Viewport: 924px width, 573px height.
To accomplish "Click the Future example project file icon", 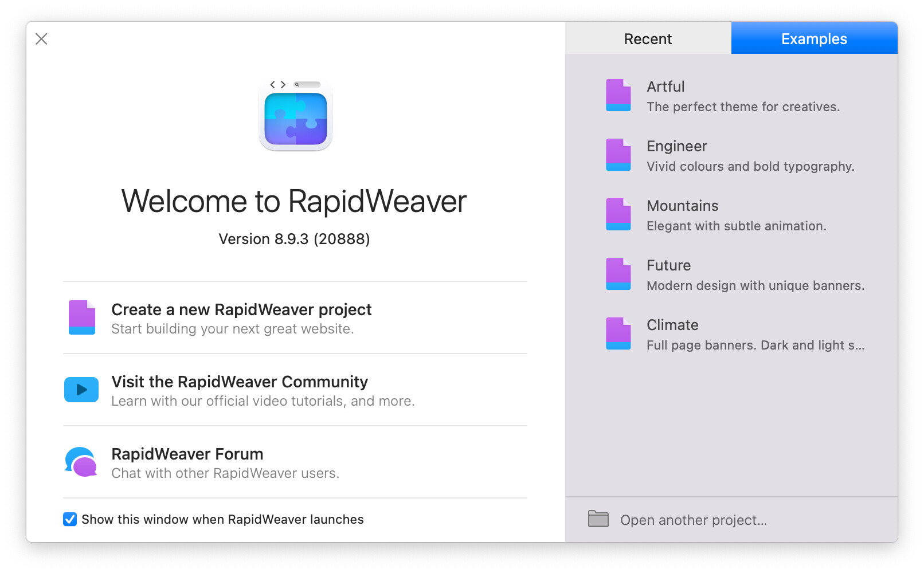I will tap(618, 274).
